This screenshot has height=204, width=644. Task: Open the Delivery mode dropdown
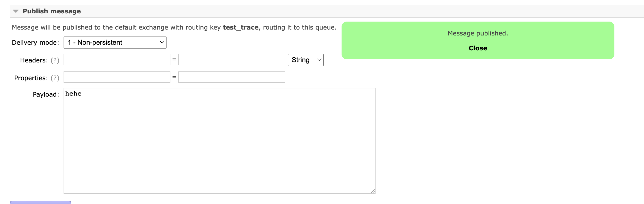115,42
